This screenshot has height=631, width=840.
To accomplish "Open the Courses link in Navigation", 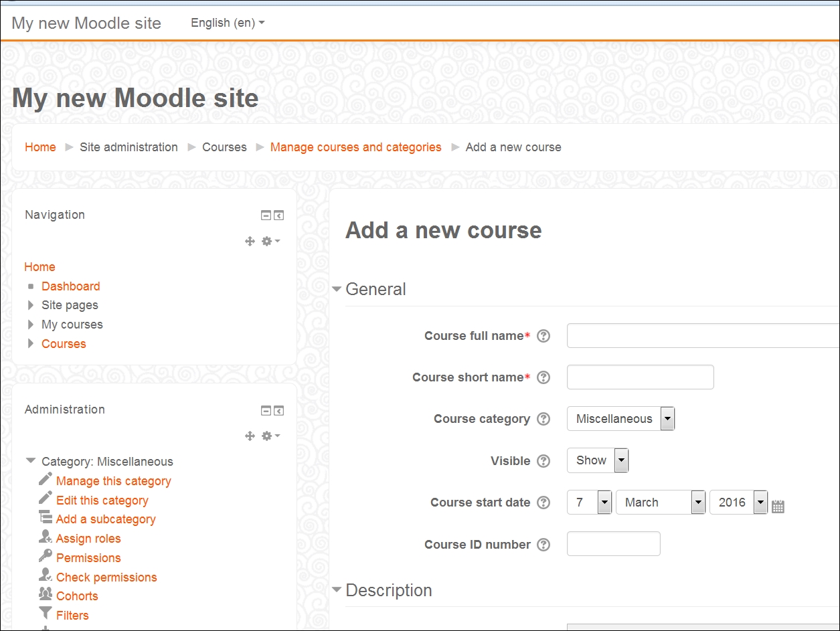I will [64, 344].
